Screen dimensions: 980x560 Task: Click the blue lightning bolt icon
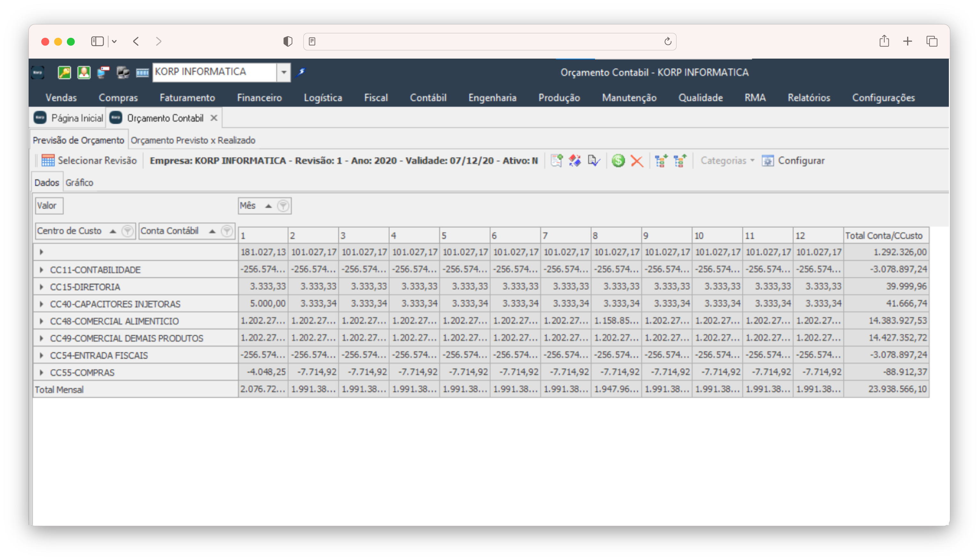pyautogui.click(x=301, y=72)
